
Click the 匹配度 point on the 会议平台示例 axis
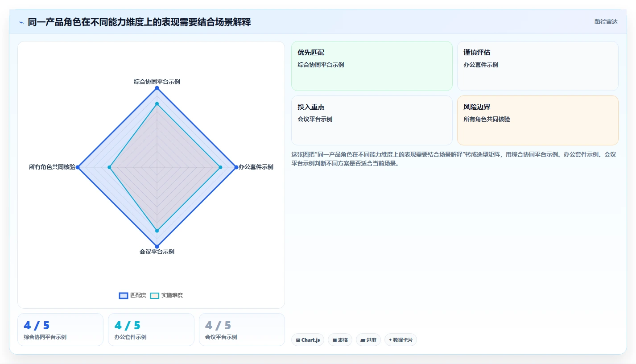(x=157, y=246)
